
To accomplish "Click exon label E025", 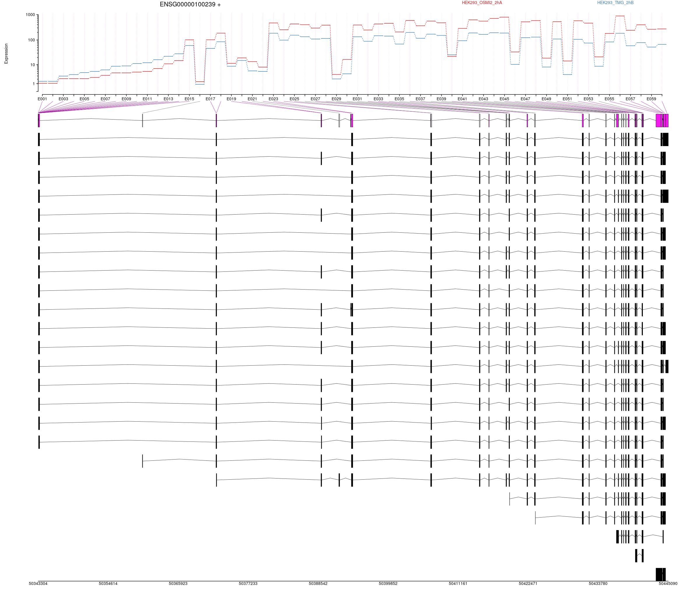I will click(294, 99).
